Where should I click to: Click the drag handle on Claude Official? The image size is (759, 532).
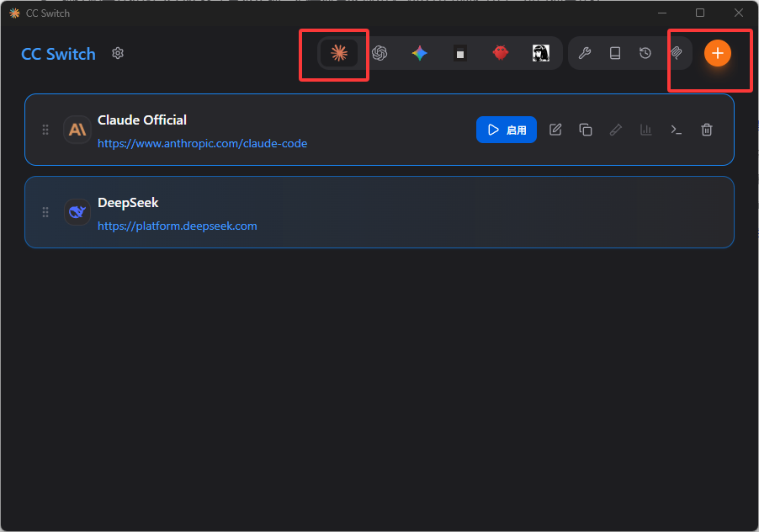coord(45,130)
